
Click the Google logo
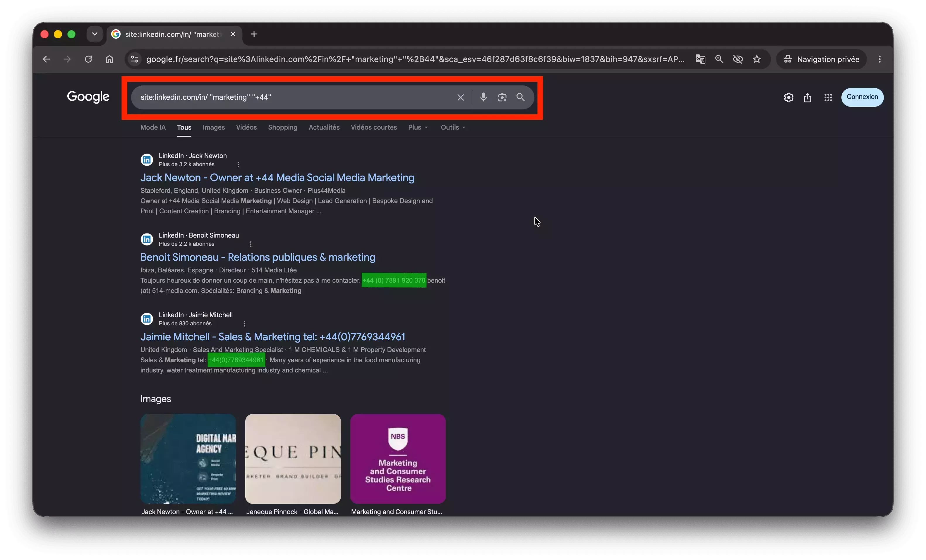(x=88, y=97)
